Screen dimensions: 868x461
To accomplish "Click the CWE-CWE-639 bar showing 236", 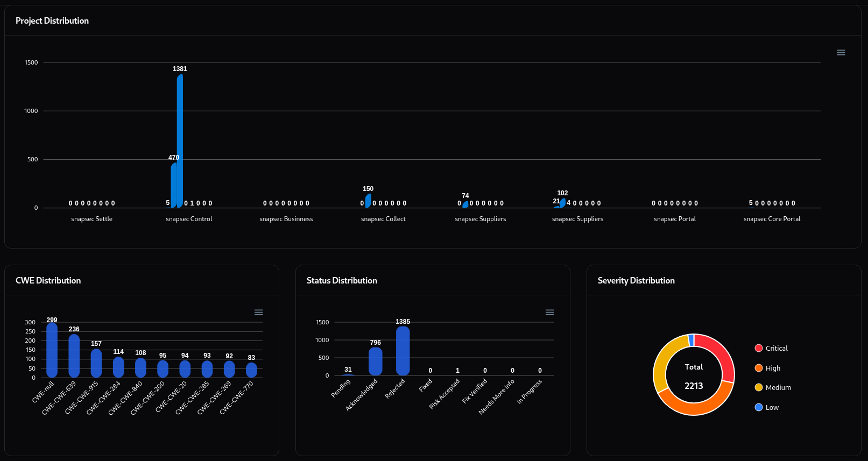I will [74, 356].
